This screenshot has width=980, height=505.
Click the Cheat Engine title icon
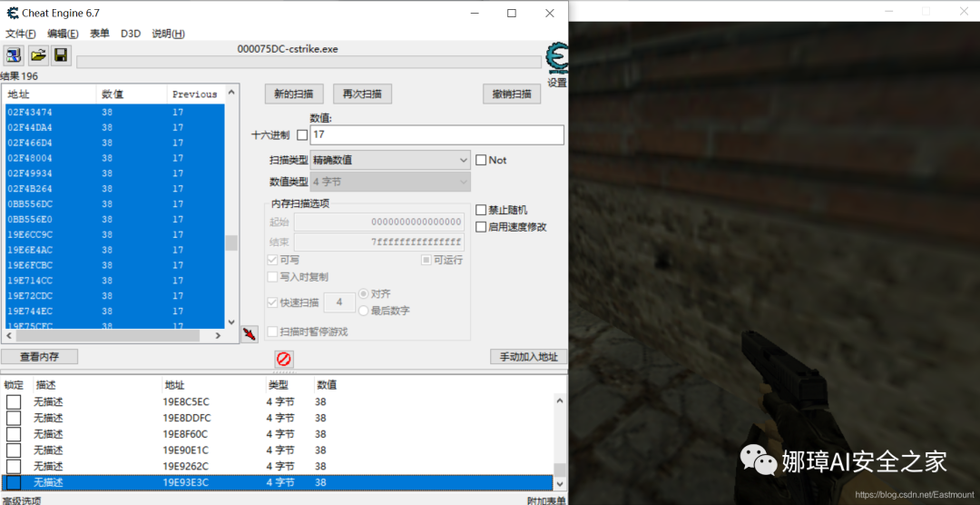tap(12, 13)
